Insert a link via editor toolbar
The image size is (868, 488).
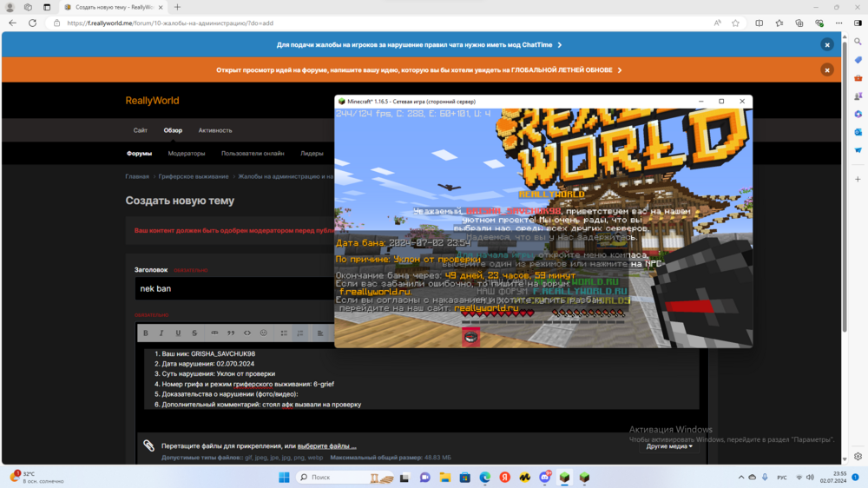[x=214, y=333]
